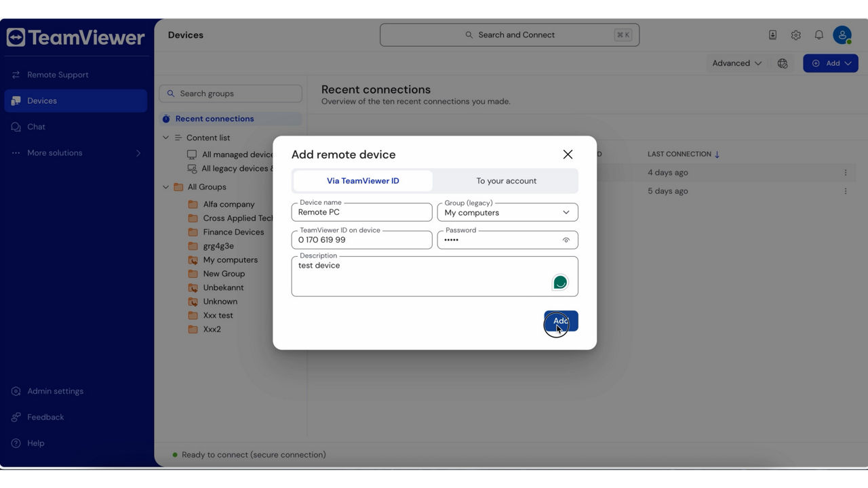
Task: Open row menu for 4 days ago
Action: pyautogui.click(x=846, y=173)
